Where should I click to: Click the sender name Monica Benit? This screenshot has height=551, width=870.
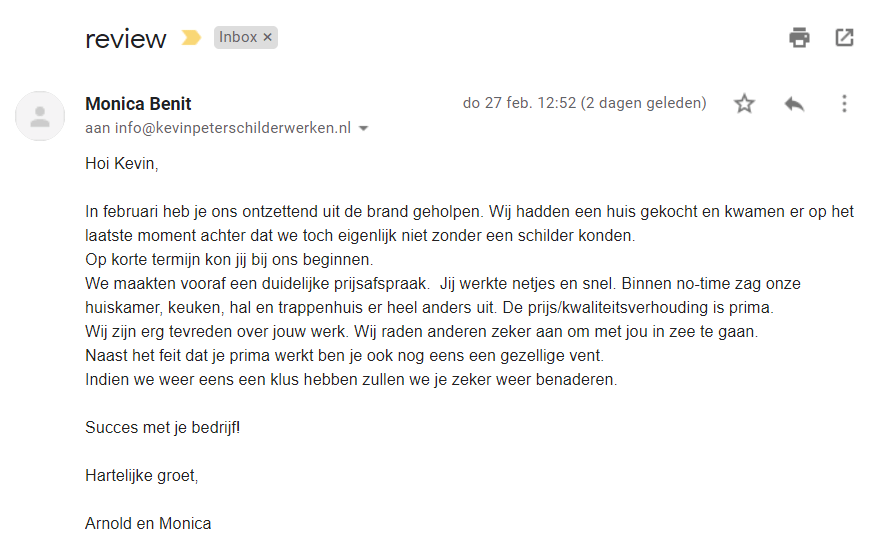[138, 104]
